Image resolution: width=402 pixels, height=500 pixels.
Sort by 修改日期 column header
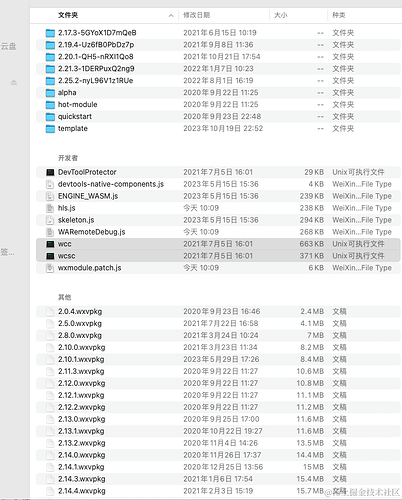tap(197, 15)
